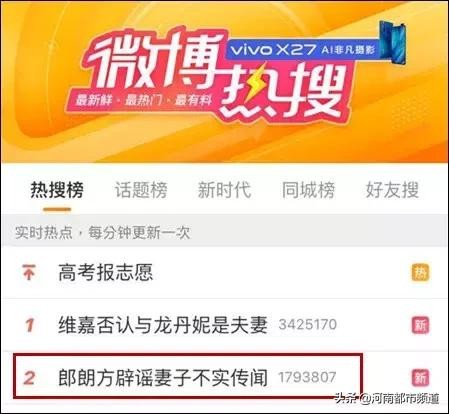This screenshot has width=449, height=414.
Task: Switch to the 话题榜 tab
Action: [x=141, y=190]
